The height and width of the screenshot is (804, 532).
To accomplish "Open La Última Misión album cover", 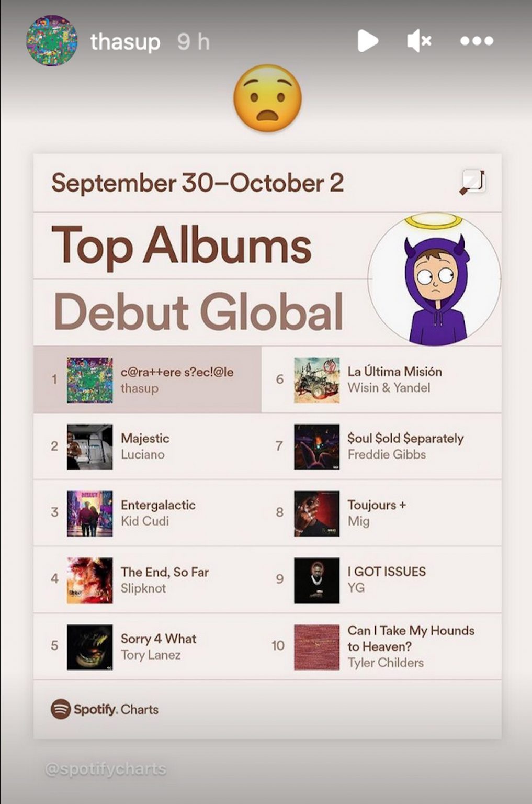I will click(316, 380).
